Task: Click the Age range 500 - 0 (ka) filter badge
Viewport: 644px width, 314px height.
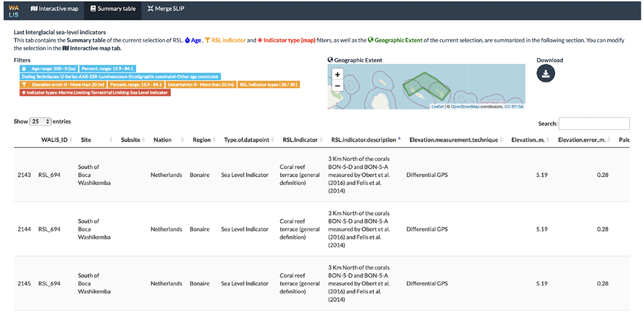Action: pos(48,69)
